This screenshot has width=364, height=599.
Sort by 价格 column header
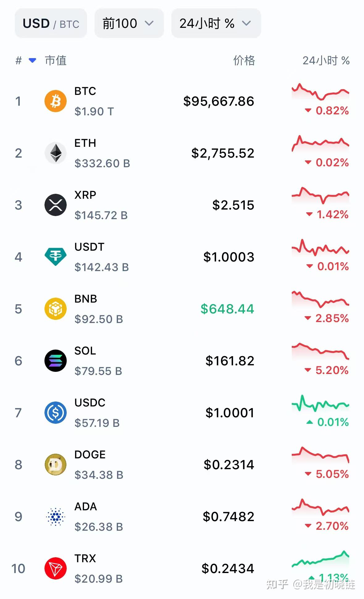click(x=244, y=60)
